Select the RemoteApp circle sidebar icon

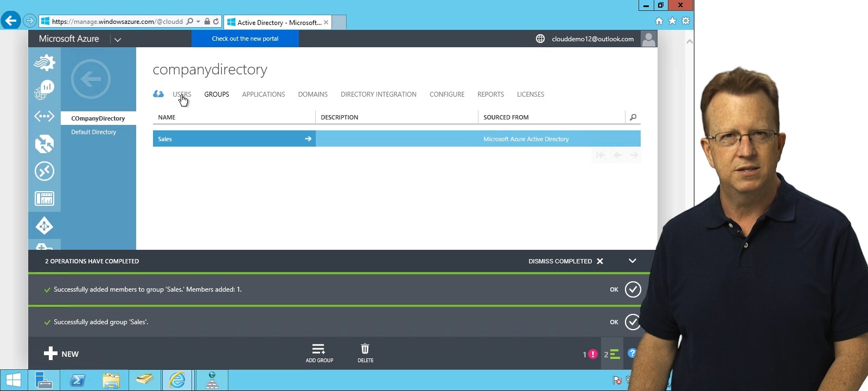(44, 171)
